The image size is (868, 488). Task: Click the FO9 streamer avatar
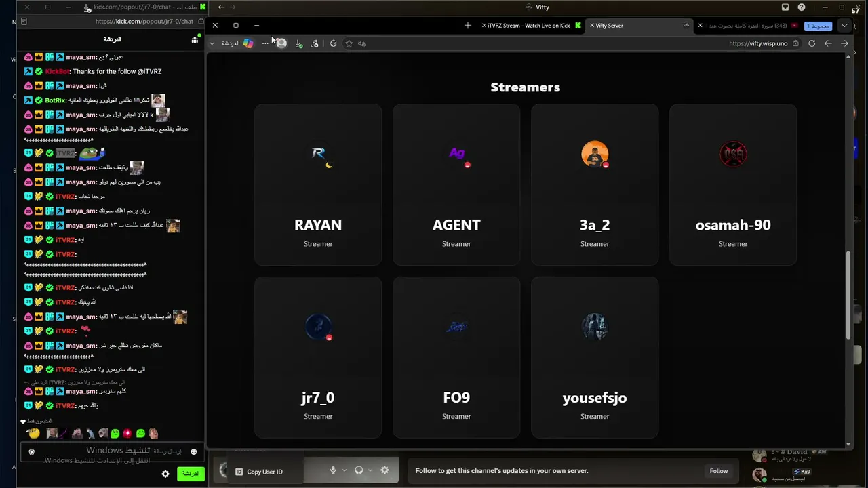point(456,327)
